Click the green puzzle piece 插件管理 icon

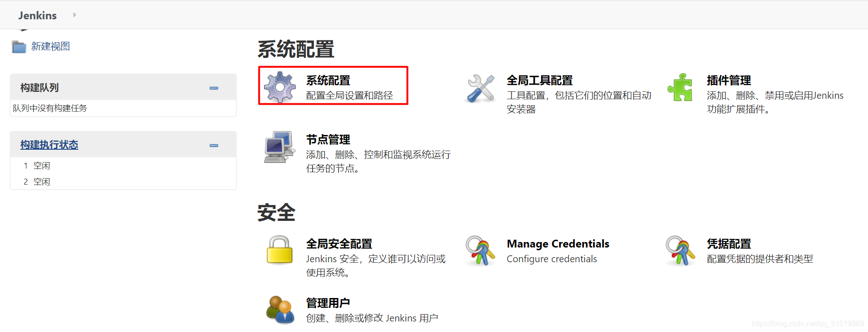click(x=680, y=87)
